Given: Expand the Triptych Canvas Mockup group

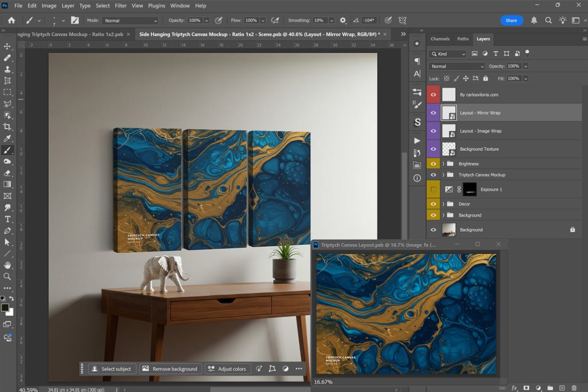Looking at the screenshot, I should [x=443, y=175].
